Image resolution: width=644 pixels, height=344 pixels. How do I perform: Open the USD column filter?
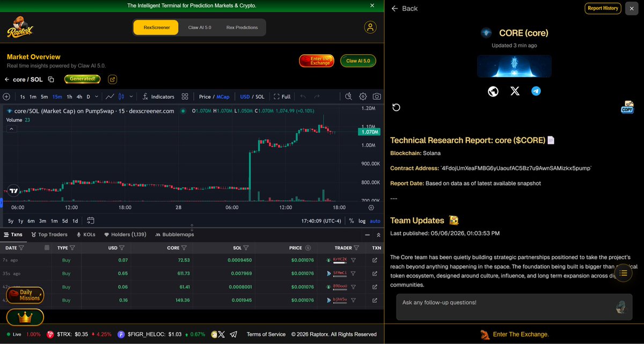pyautogui.click(x=122, y=248)
